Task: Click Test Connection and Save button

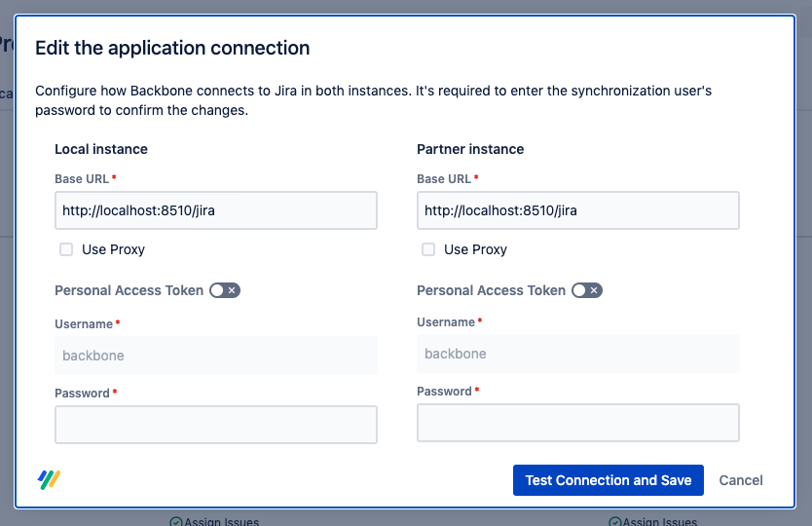Action: pyautogui.click(x=608, y=480)
